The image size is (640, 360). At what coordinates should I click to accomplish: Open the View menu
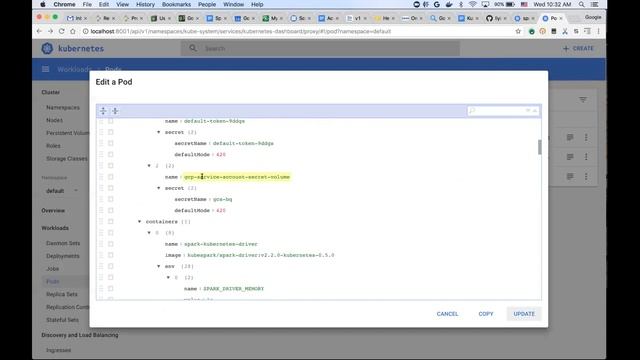coord(122,4)
